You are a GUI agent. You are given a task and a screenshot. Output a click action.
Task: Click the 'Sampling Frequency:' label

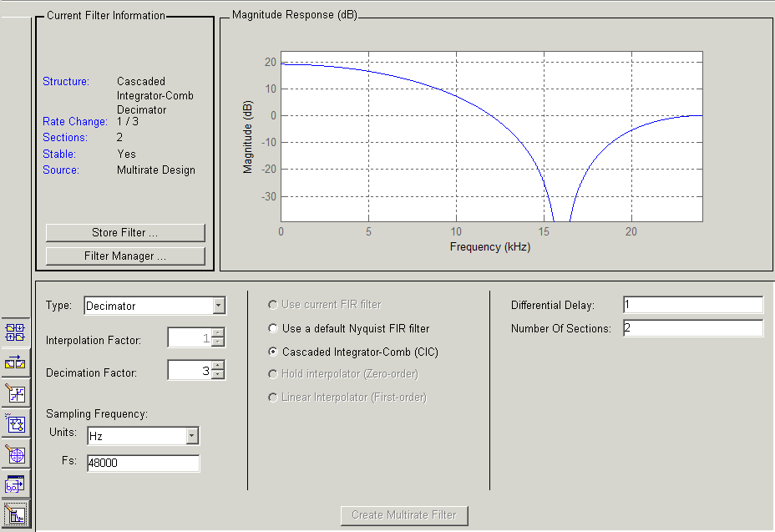click(97, 413)
